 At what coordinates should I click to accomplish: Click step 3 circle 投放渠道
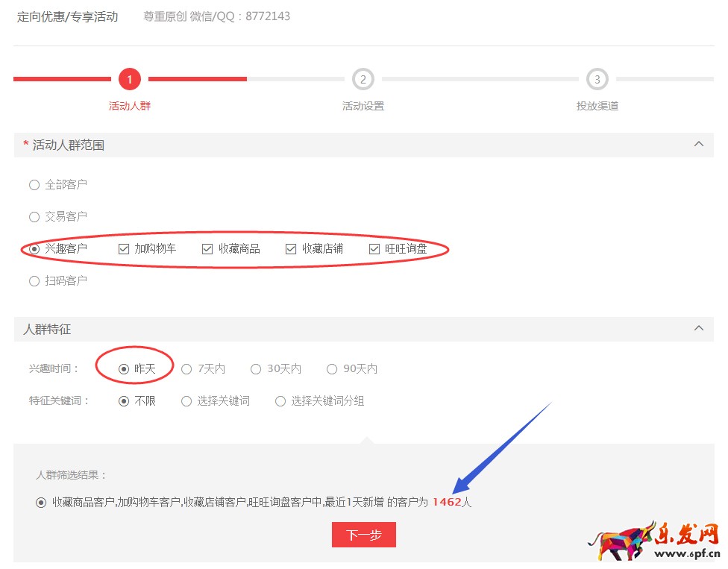click(x=597, y=79)
